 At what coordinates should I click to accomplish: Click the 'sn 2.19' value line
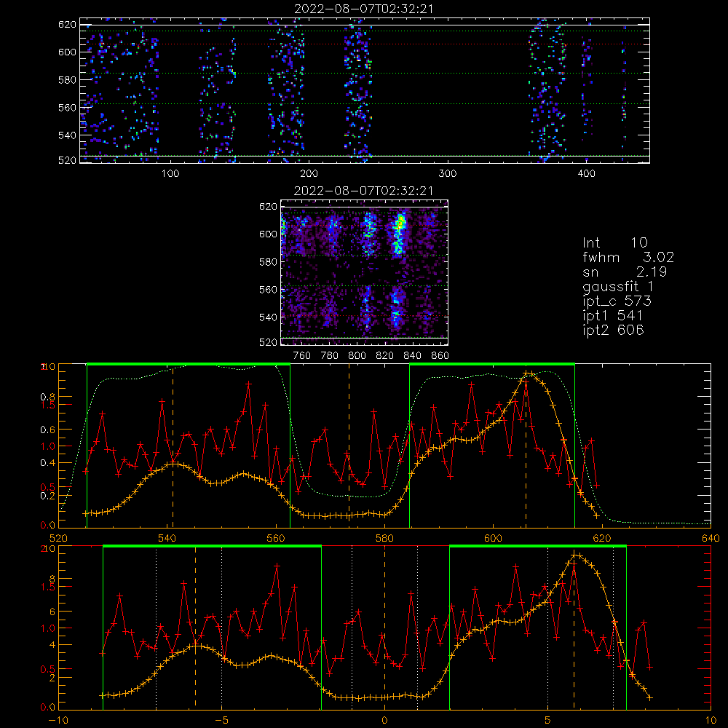tap(625, 272)
